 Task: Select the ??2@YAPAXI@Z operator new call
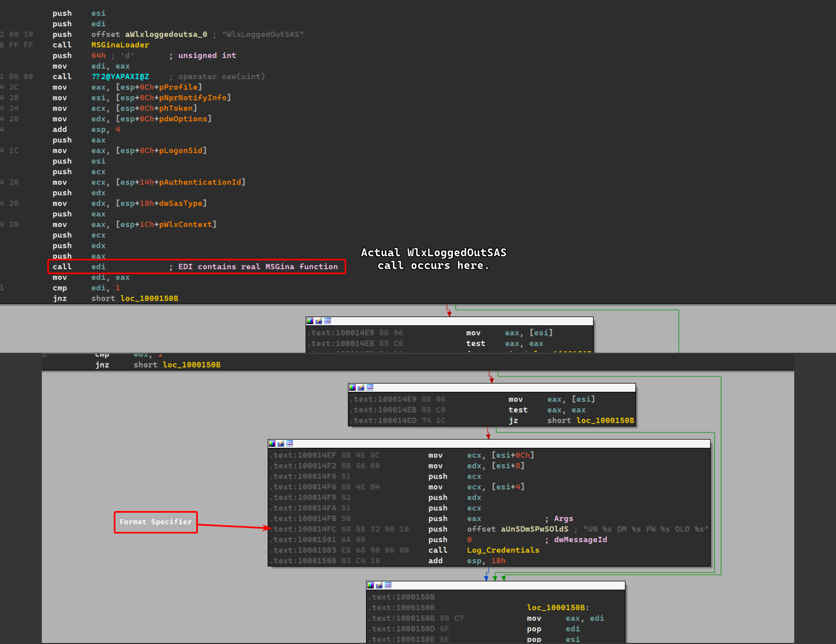pos(120,76)
